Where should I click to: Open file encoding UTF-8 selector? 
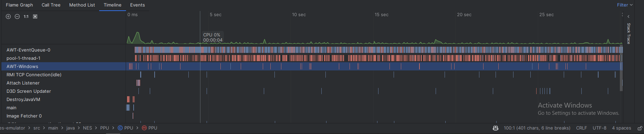click(x=600, y=128)
